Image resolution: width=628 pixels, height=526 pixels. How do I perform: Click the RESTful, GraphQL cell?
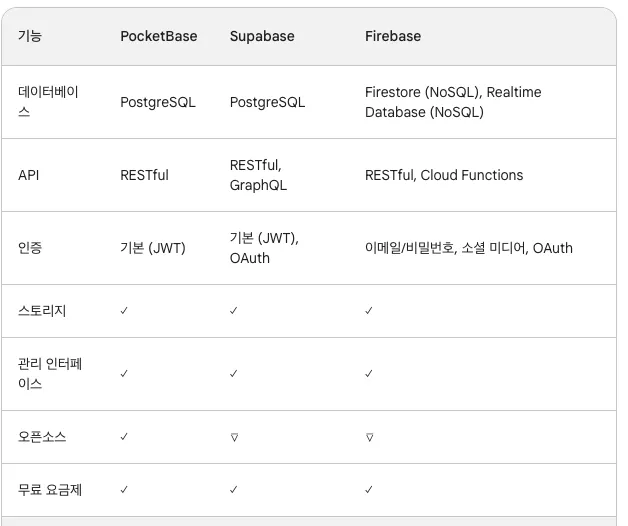tap(258, 175)
